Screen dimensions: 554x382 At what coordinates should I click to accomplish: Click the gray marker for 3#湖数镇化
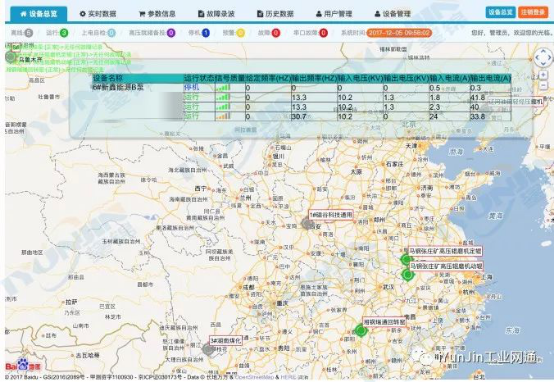pos(208,349)
